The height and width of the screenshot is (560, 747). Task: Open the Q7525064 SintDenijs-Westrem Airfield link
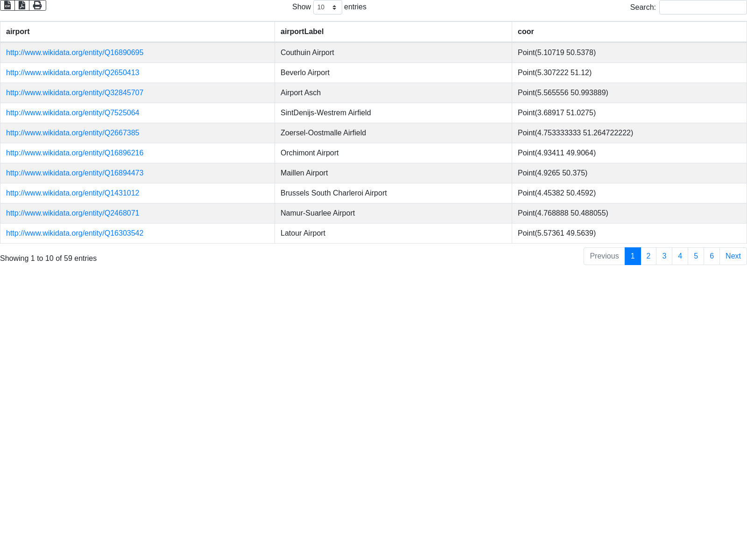click(x=72, y=113)
